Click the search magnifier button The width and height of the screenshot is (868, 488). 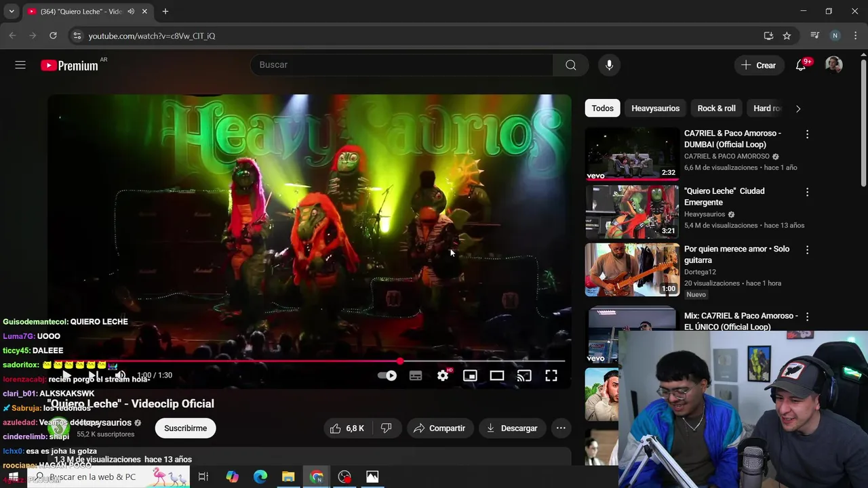571,65
